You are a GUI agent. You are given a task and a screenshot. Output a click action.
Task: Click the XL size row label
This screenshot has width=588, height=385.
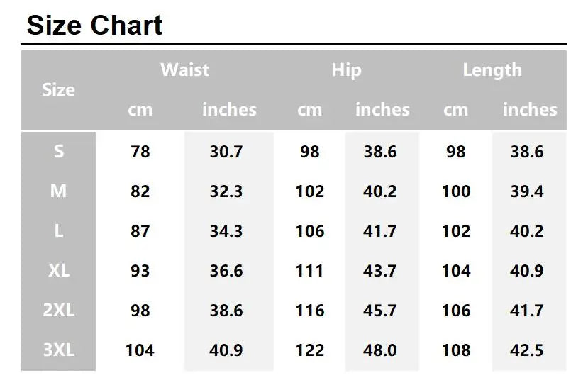pyautogui.click(x=58, y=271)
